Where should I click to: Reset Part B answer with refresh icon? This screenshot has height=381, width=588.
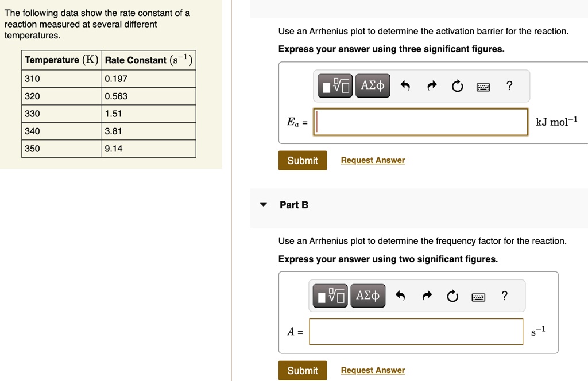[x=452, y=297]
